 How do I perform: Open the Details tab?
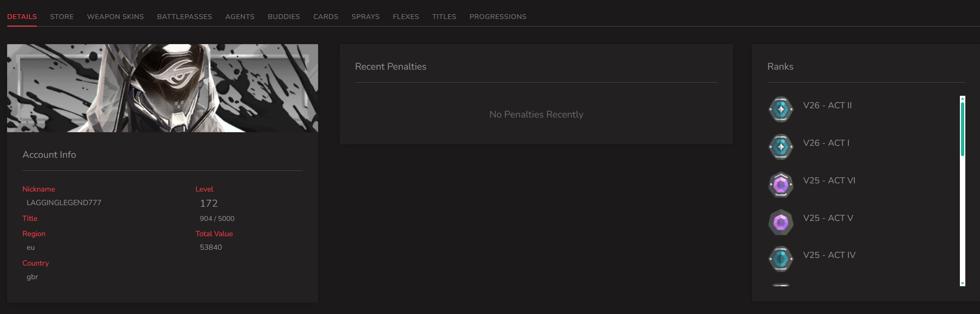point(22,17)
